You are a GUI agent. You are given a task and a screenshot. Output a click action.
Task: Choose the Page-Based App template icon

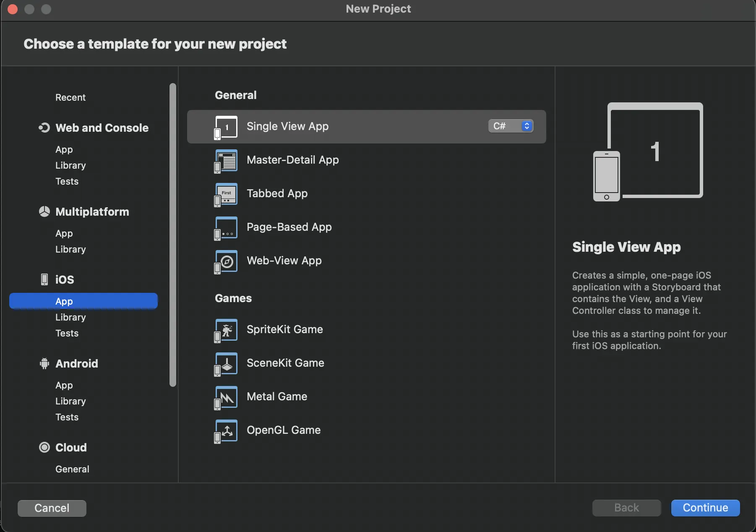(x=226, y=228)
